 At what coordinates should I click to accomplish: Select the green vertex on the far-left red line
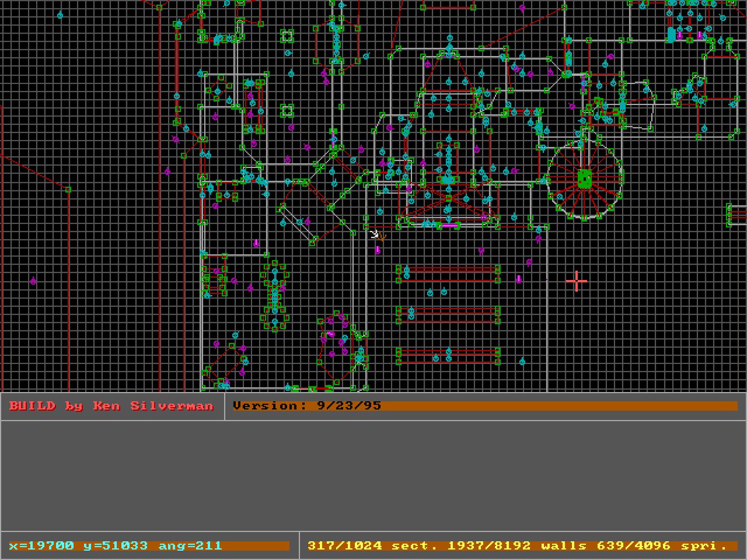click(68, 189)
